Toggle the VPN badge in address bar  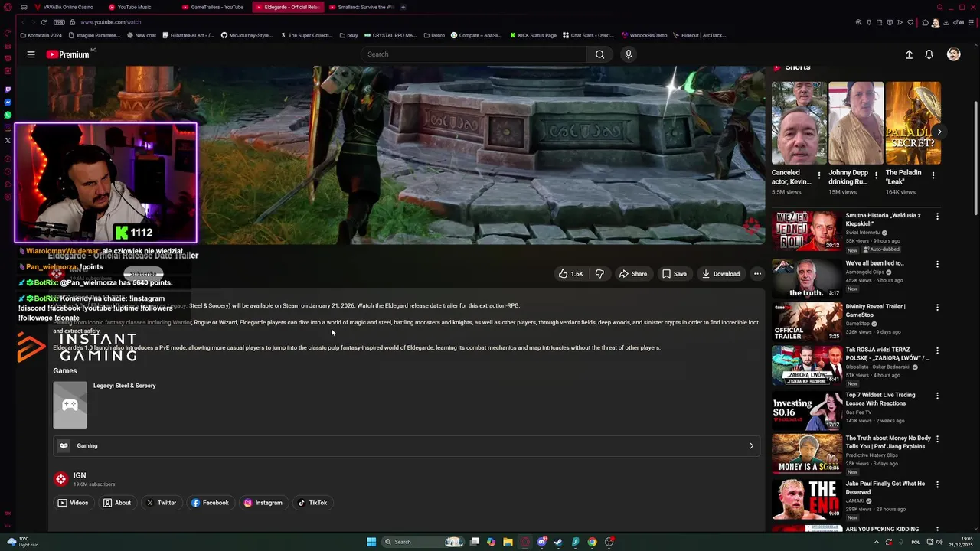tap(59, 22)
